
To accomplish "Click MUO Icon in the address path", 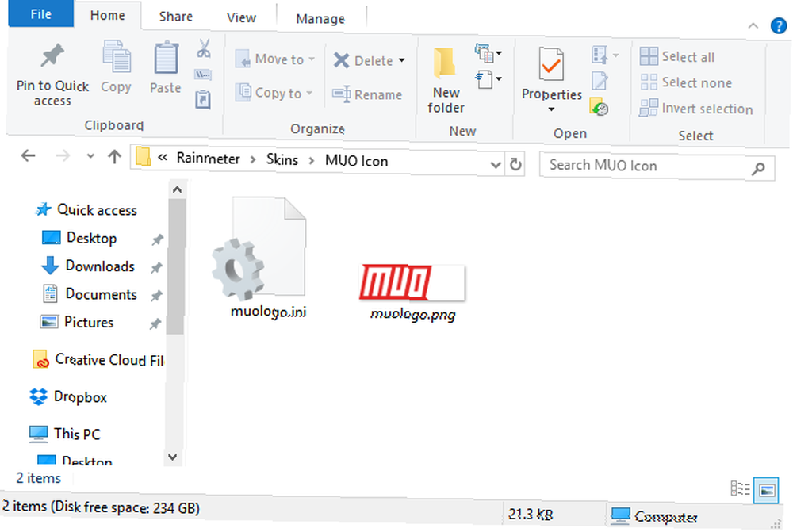I will [x=357, y=161].
